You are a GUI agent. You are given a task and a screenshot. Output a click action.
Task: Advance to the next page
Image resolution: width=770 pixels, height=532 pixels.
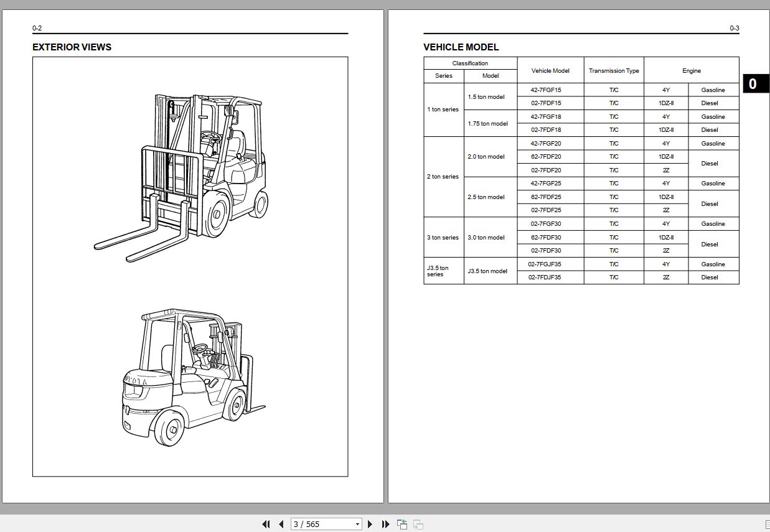pyautogui.click(x=370, y=524)
